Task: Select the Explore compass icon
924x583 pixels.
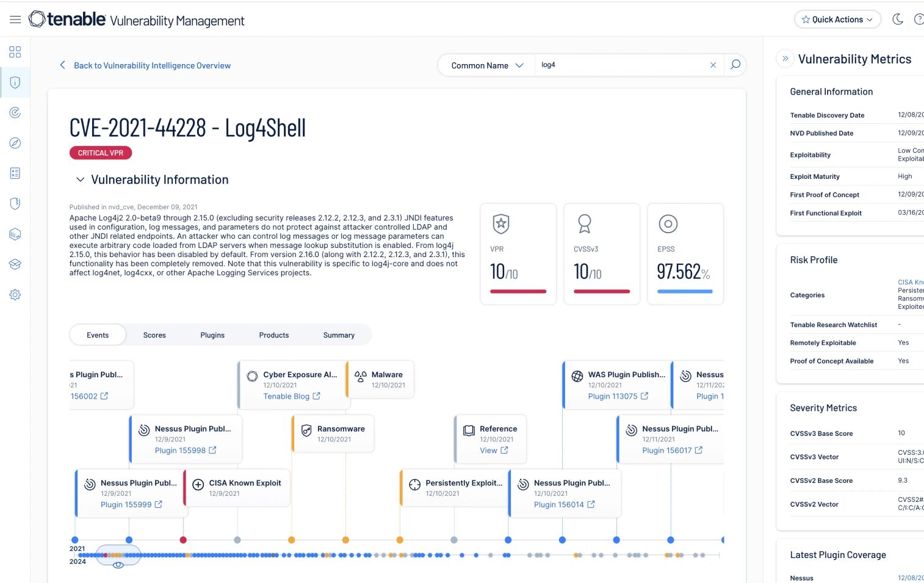Action: (x=15, y=143)
